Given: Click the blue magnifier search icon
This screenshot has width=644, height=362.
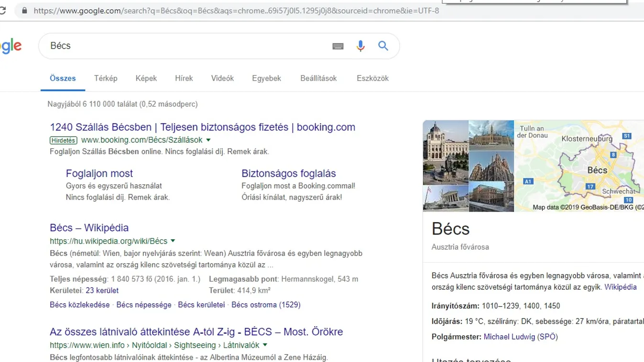Looking at the screenshot, I should point(383,46).
